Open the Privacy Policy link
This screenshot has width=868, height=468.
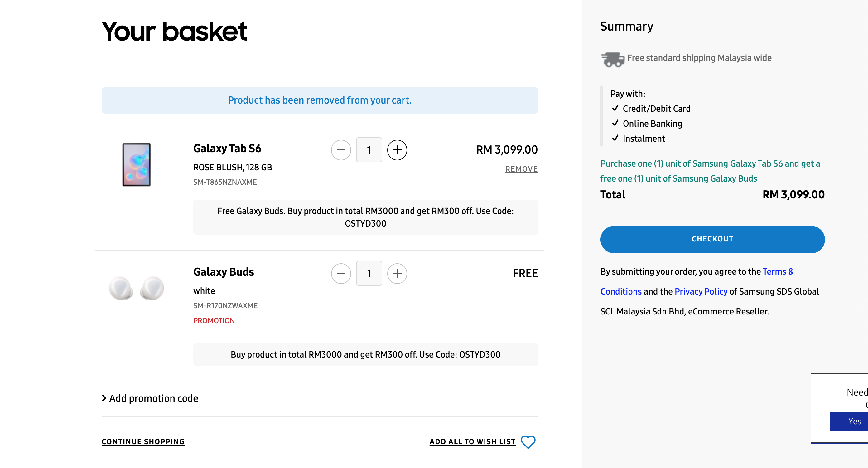pyautogui.click(x=701, y=292)
